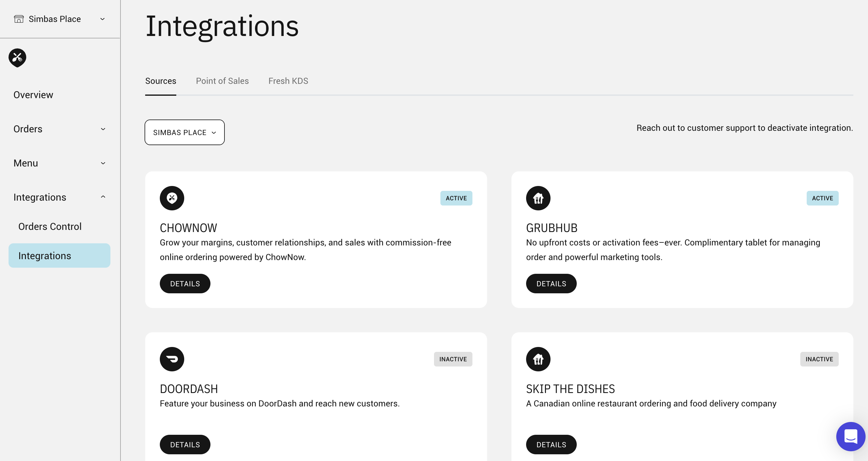868x461 pixels.
Task: Switch to the Fresh KDS tab
Action: (288, 81)
